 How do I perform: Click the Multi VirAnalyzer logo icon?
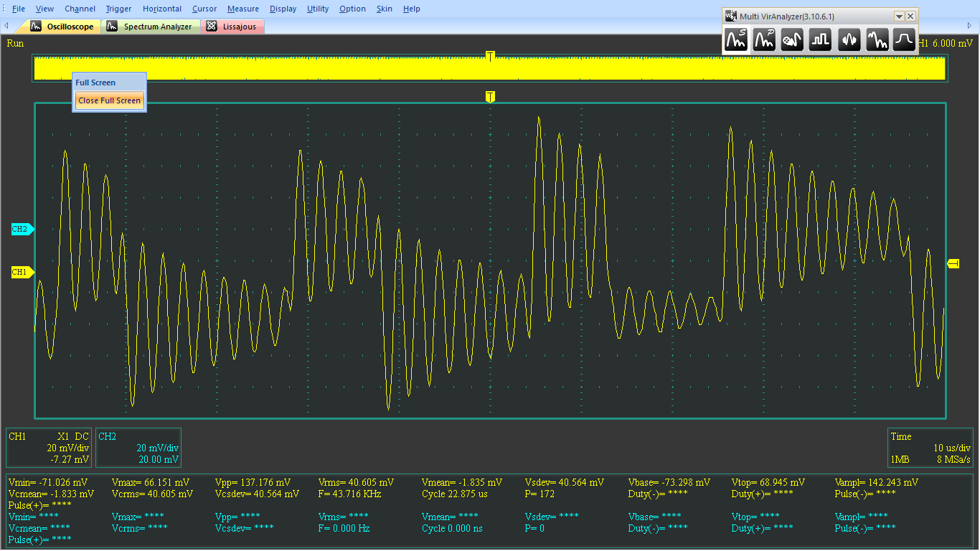coord(731,16)
